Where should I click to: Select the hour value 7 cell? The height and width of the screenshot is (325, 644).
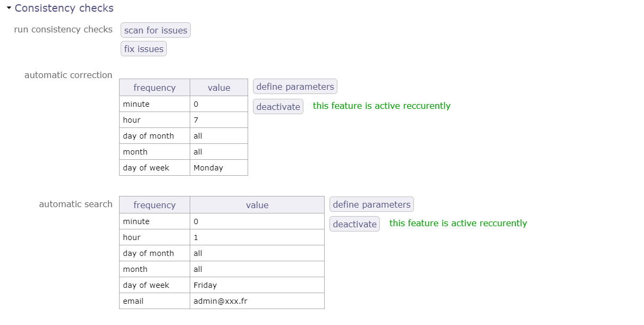pos(218,120)
